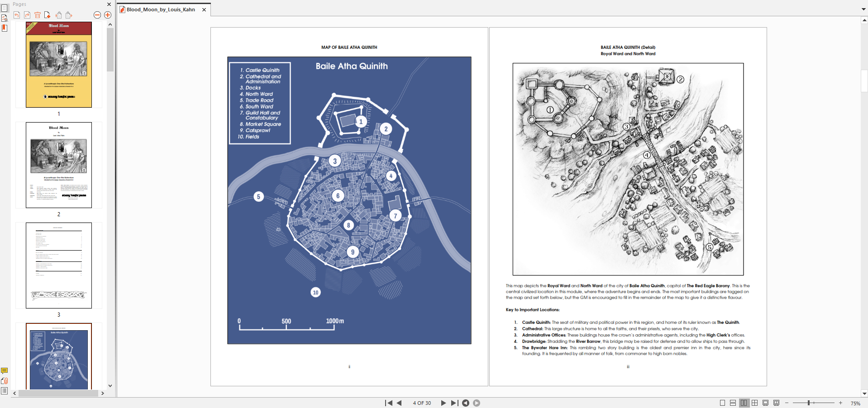Screen dimensions: 868x408
Task: Click the zoom slider handle
Action: tap(809, 403)
